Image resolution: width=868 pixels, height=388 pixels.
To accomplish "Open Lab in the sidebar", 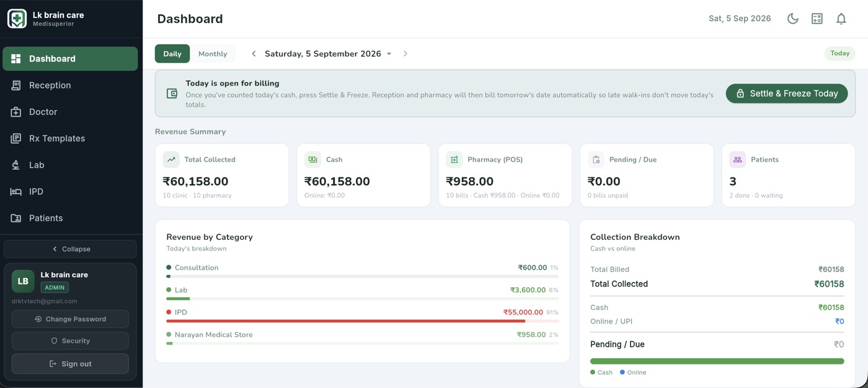I will click(x=70, y=165).
